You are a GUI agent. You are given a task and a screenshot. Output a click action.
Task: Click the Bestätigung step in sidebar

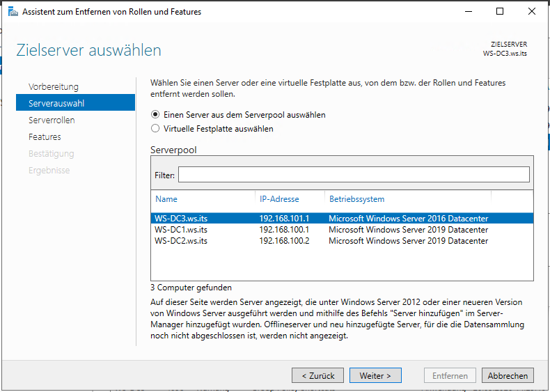point(52,153)
